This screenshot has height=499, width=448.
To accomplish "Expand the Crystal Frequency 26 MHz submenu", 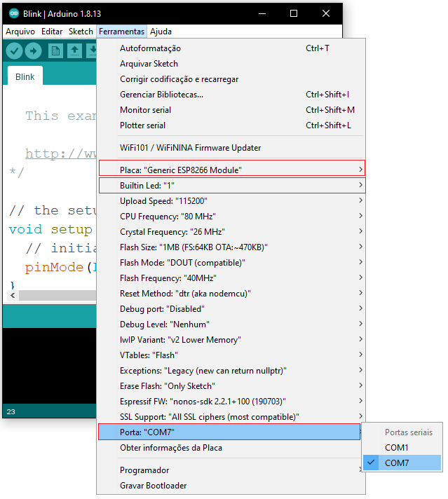I will (231, 232).
